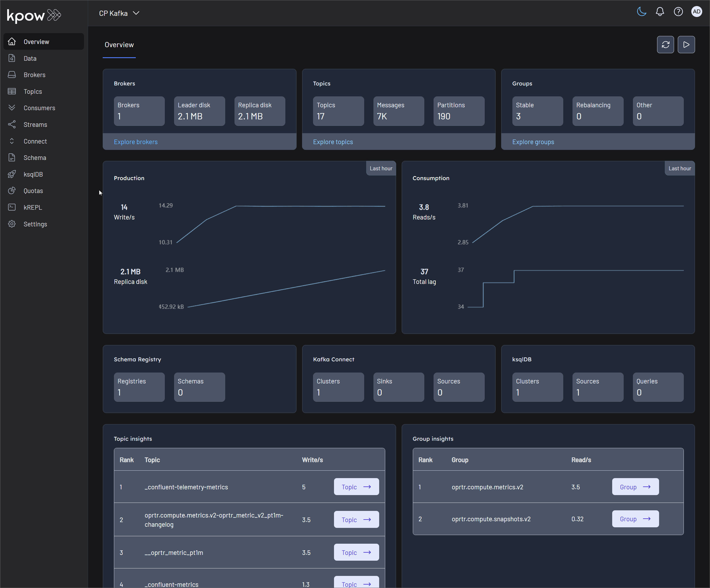Open notifications bell
Viewport: 710px width, 588px height.
tap(660, 12)
